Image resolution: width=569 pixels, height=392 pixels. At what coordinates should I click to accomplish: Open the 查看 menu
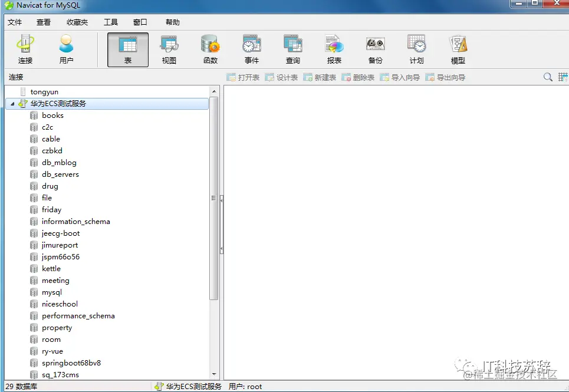click(x=44, y=22)
